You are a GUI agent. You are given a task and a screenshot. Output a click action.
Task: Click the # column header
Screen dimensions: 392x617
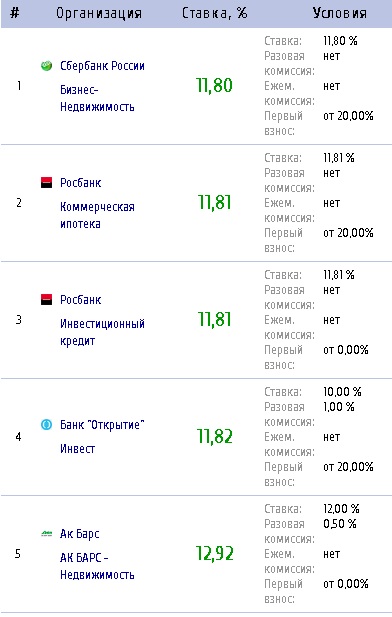tap(15, 13)
